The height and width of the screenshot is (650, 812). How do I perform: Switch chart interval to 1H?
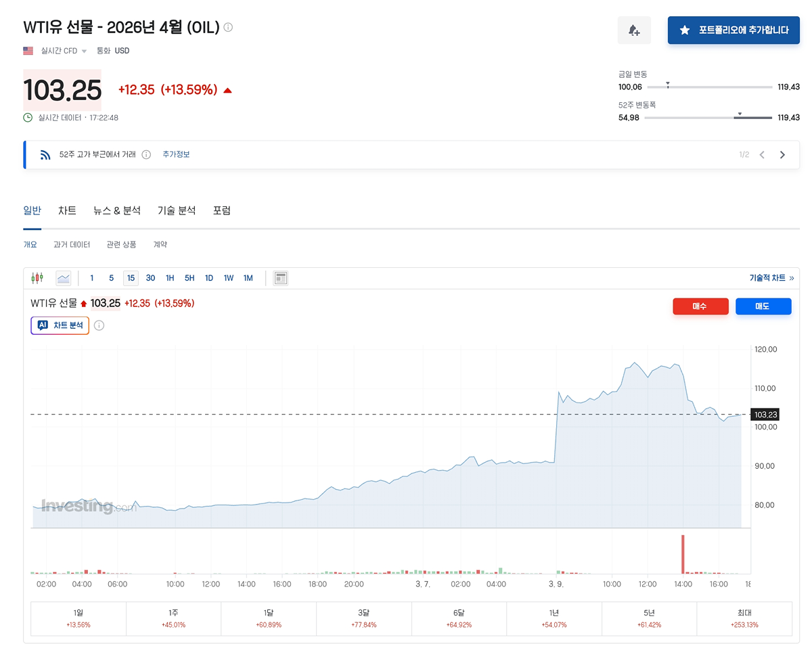170,278
